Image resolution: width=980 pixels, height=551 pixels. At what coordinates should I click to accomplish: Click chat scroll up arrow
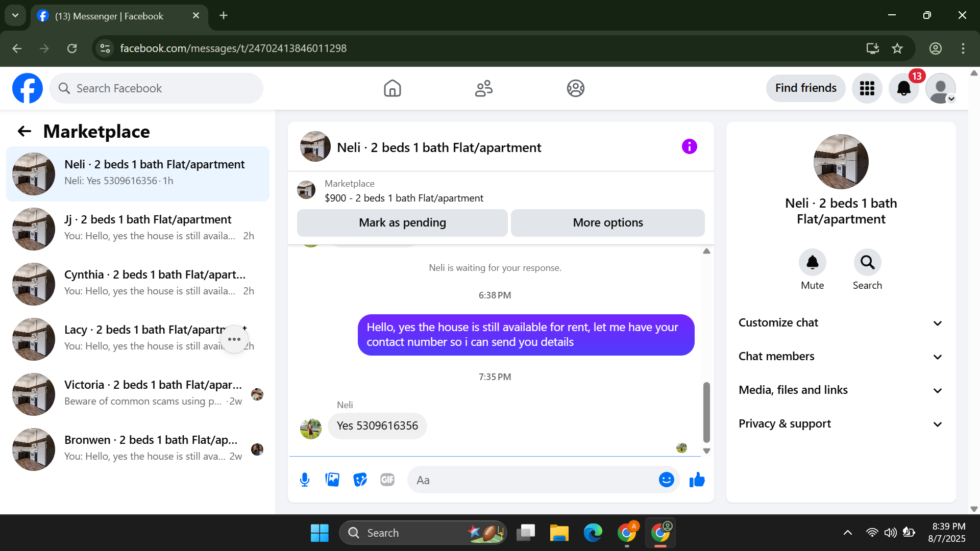[x=706, y=251]
